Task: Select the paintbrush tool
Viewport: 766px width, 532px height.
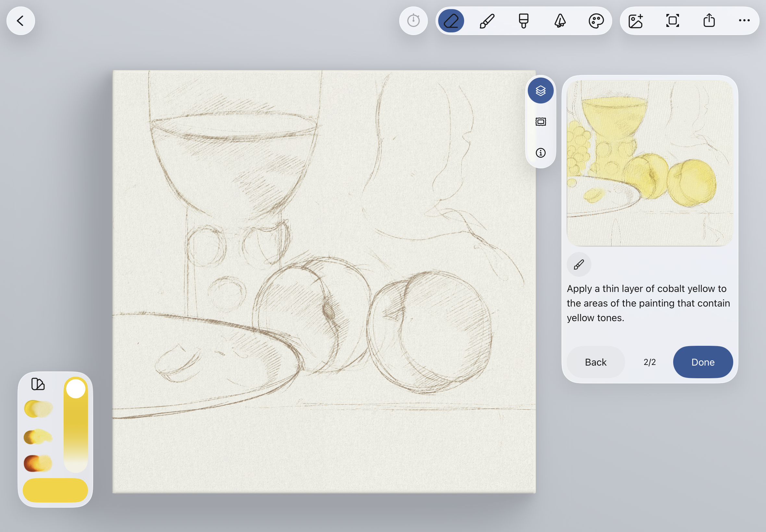Action: (487, 21)
